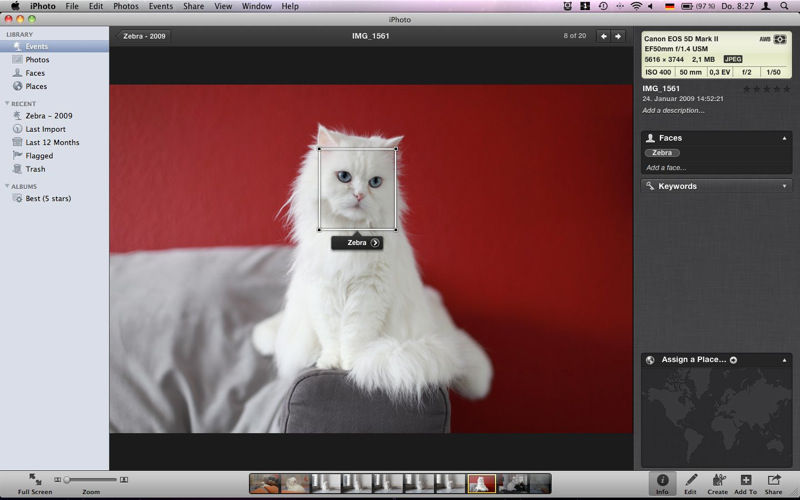Open the Events menu in menu bar
Image resolution: width=800 pixels, height=500 pixels.
(x=160, y=6)
